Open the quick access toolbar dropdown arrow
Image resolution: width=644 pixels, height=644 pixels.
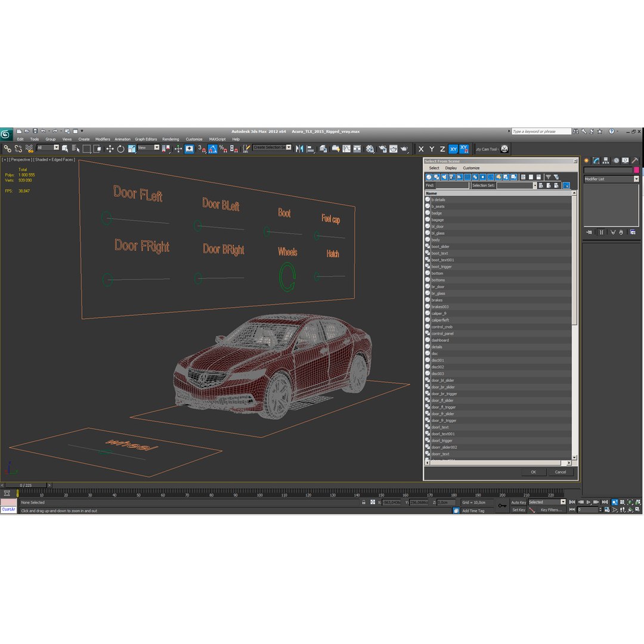82,131
